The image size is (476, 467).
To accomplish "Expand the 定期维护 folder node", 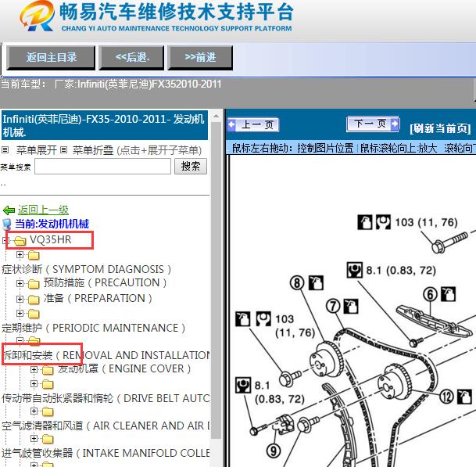I will (20, 313).
